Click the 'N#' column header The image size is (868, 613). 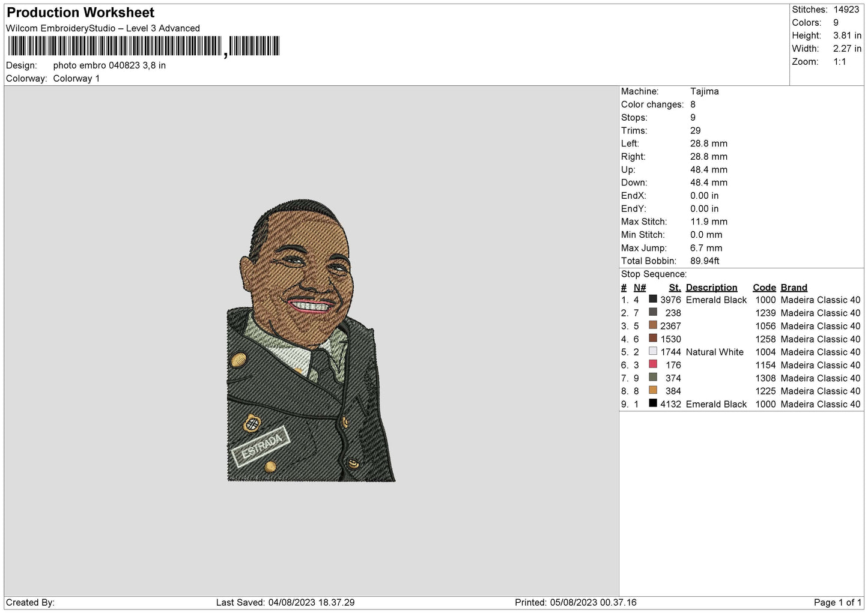[x=640, y=288]
